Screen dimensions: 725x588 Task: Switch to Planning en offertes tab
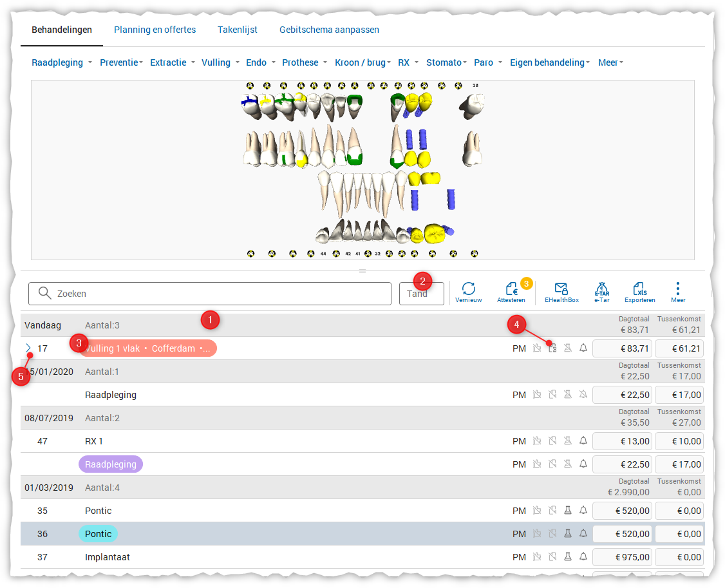(155, 30)
